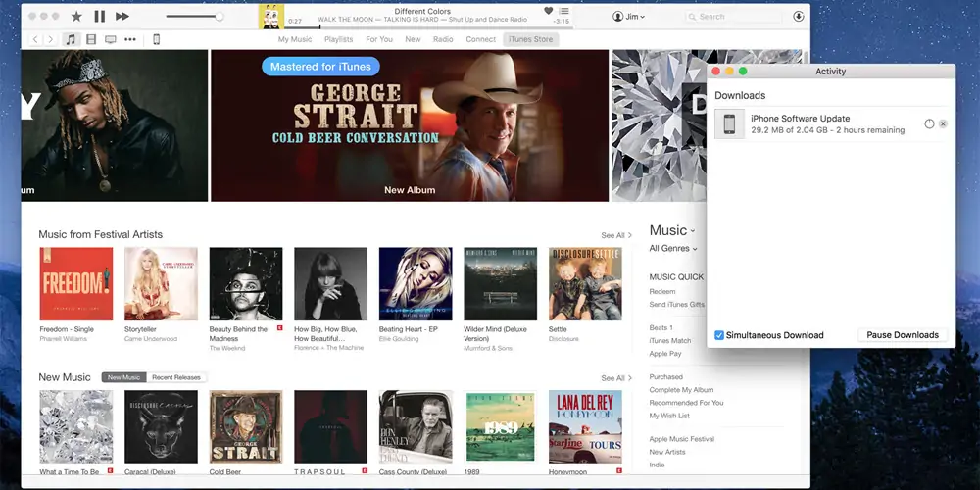Open the For You tab
The height and width of the screenshot is (490, 980).
379,39
